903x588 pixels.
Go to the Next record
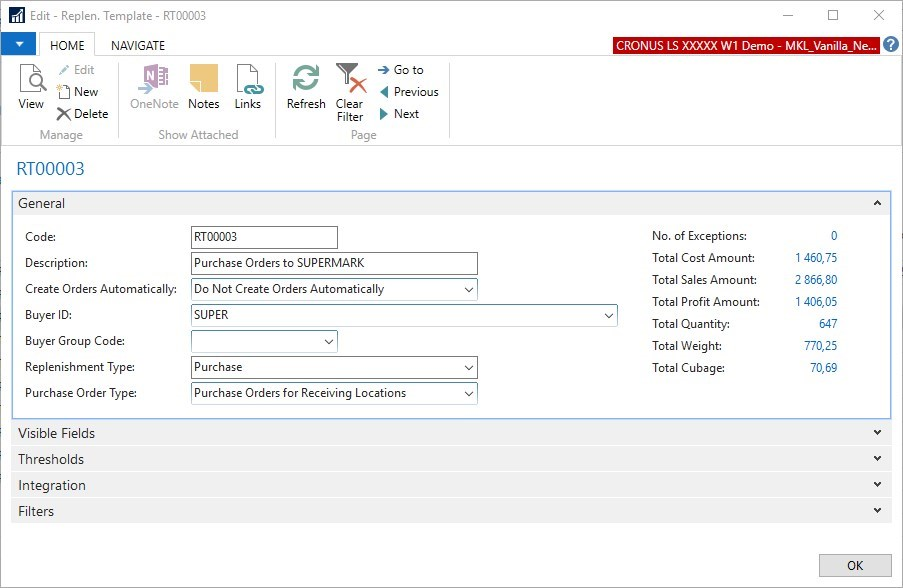tap(398, 114)
